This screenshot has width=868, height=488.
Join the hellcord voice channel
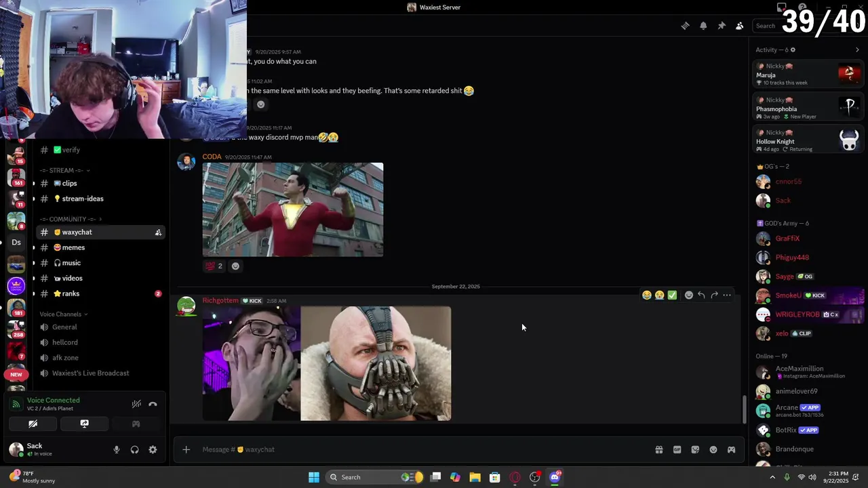[100, 342]
